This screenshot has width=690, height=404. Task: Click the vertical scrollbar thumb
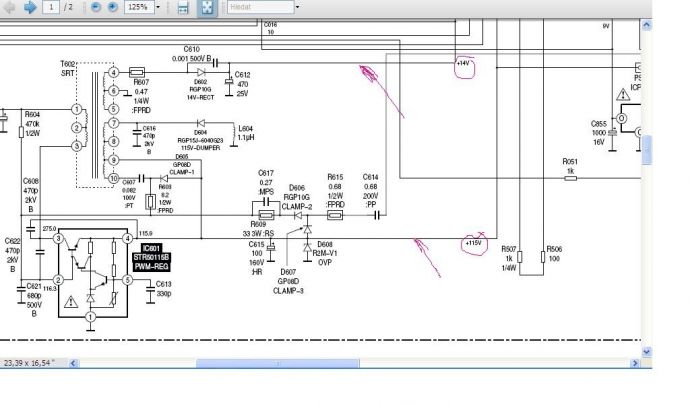[x=646, y=150]
